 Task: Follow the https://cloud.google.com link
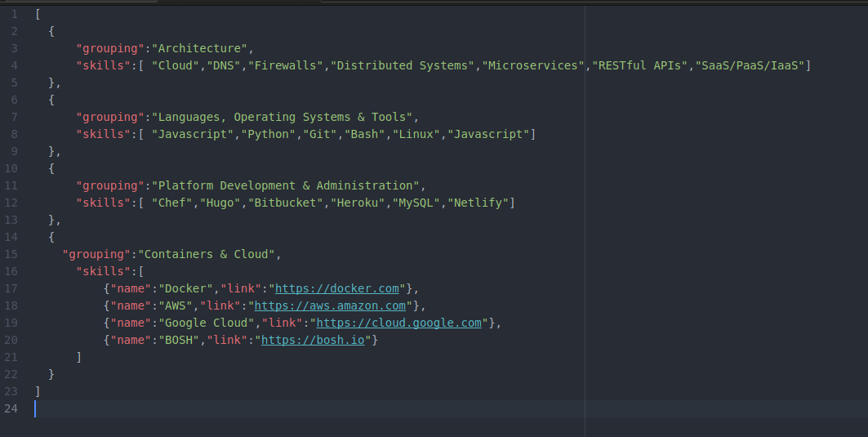click(x=398, y=323)
